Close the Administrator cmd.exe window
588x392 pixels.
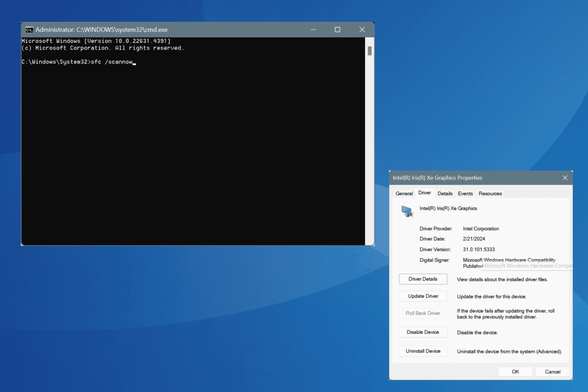coord(362,29)
